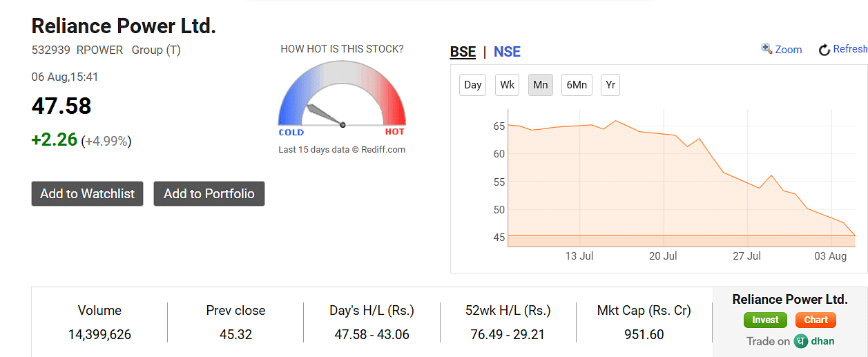Select the Yr chart range
Screen dimensions: 868x357
click(x=610, y=85)
